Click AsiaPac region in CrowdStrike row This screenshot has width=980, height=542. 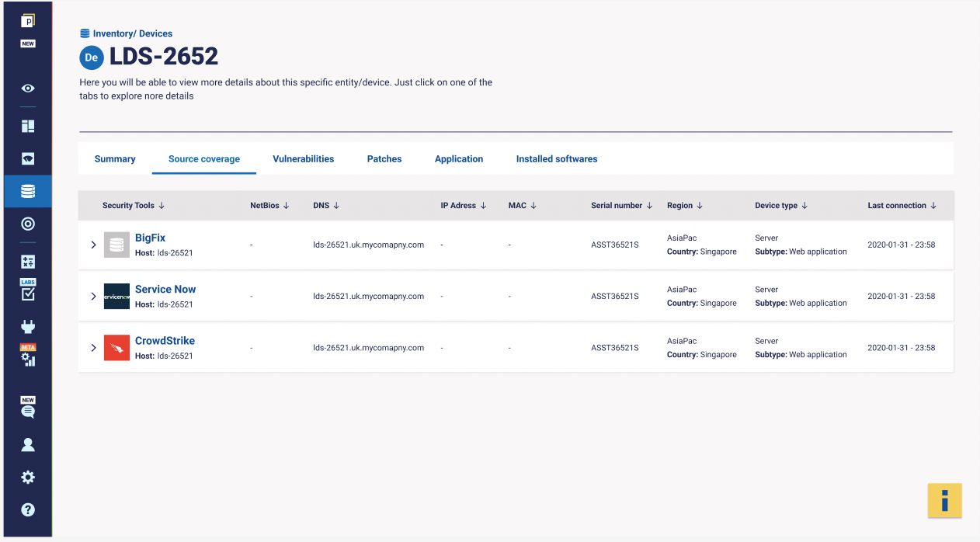pos(682,341)
